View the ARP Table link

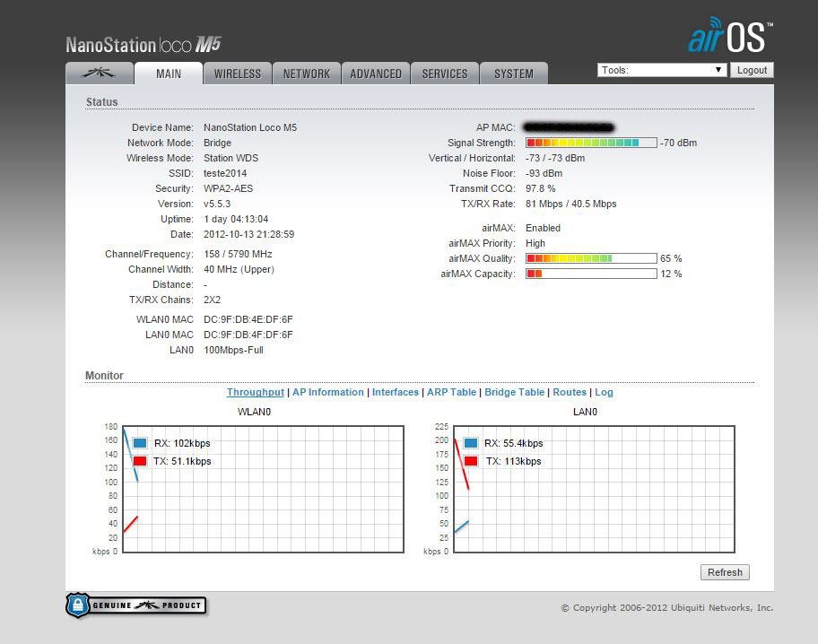click(x=451, y=392)
